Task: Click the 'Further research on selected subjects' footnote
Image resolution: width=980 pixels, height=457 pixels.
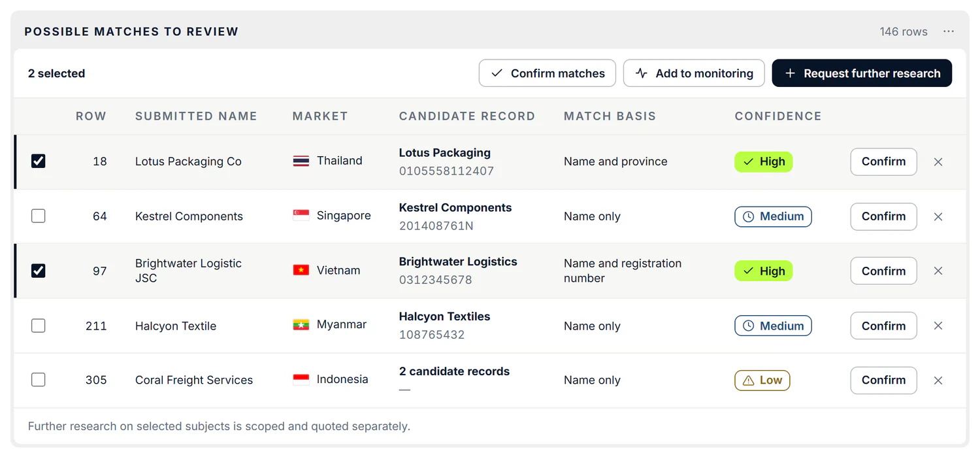Action: click(219, 426)
